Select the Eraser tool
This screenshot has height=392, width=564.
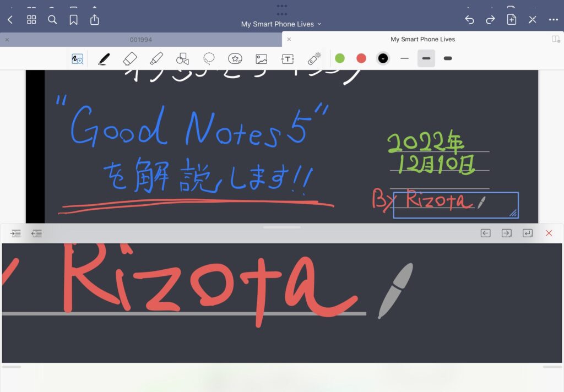tap(130, 58)
